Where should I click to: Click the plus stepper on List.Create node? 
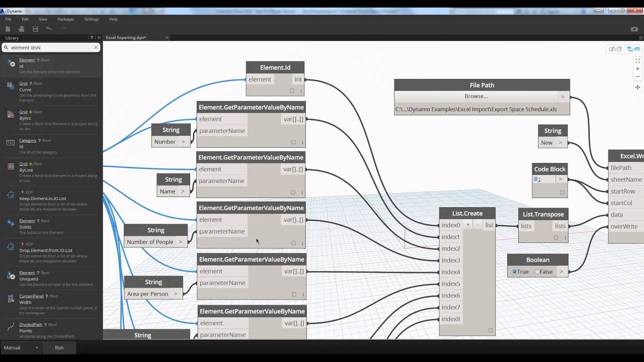click(x=469, y=225)
